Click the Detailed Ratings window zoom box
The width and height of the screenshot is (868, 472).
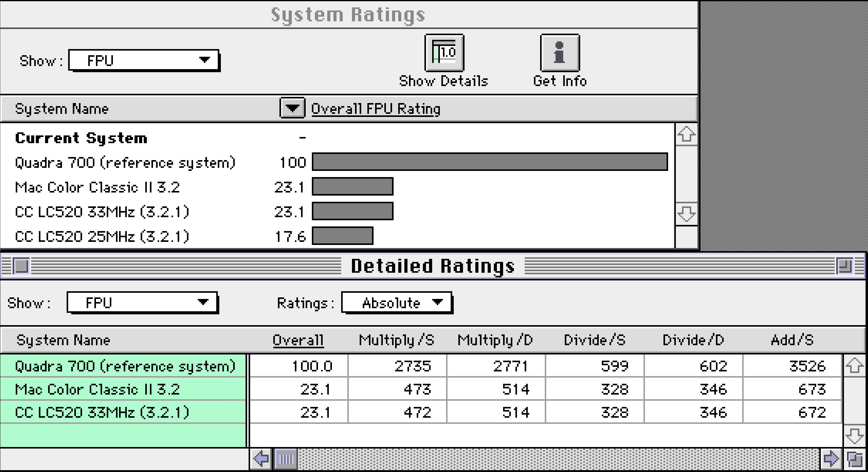845,266
